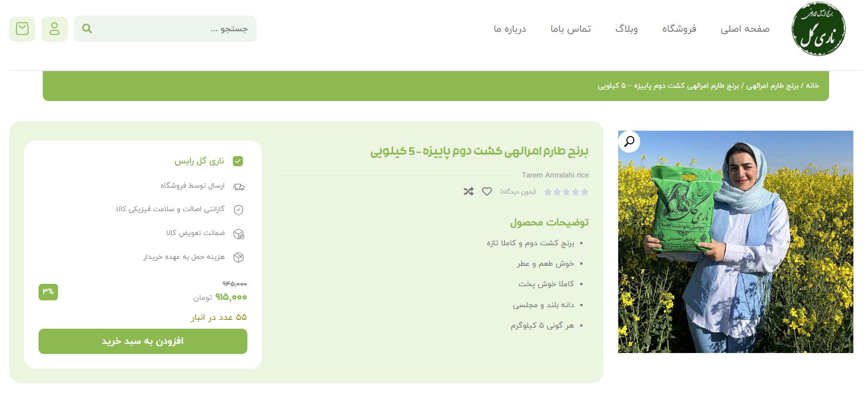Open برنج طارم امرالهی breadcrumb category

(772, 86)
